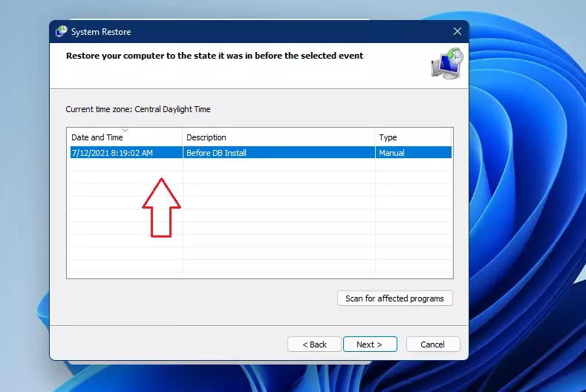Select the 7/12/2021 8:19:02 AM restore point
The image size is (586, 392).
coord(261,152)
